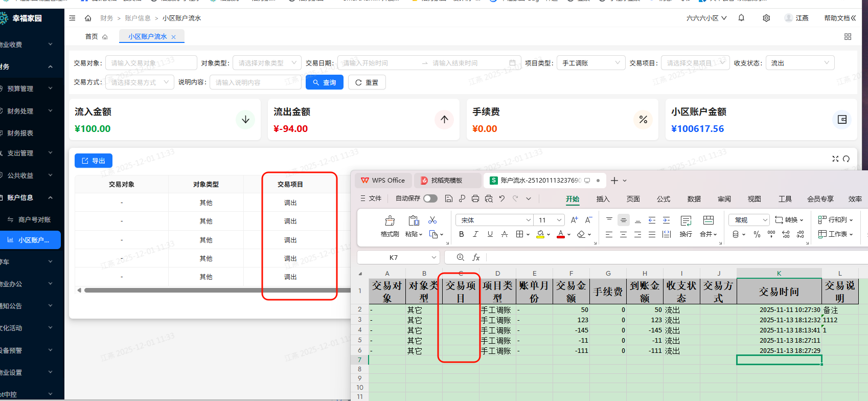Click the cut scissors icon in WPS

[x=432, y=220]
